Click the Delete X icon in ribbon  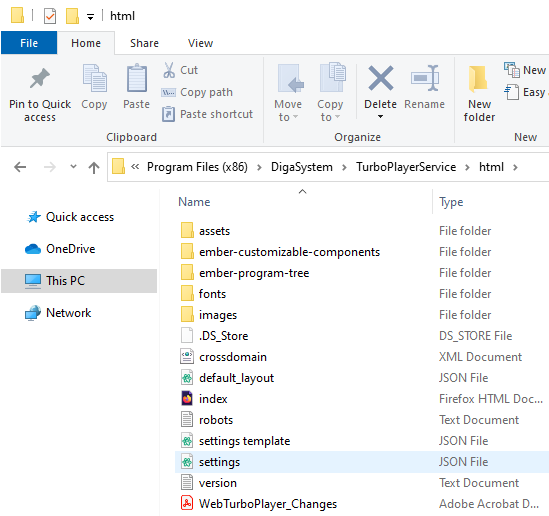381,78
